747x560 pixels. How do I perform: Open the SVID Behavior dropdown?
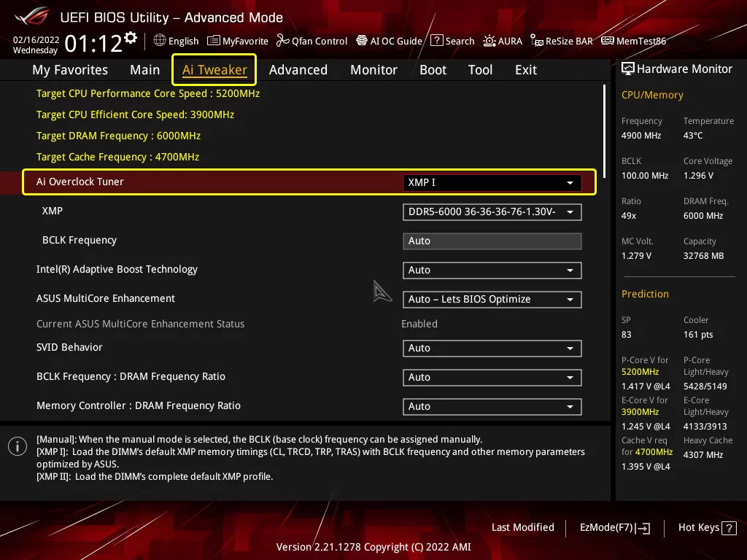[x=492, y=349]
